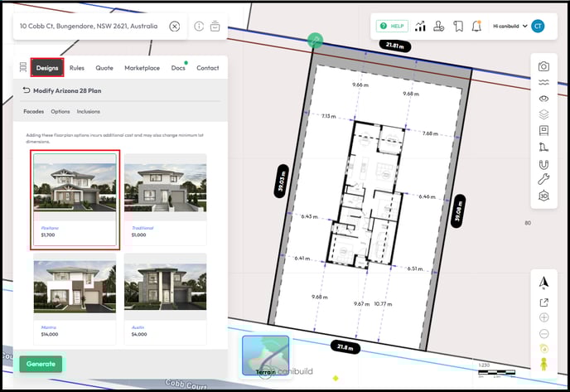Select the slope terrain profile tool
The width and height of the screenshot is (570, 392).
tap(543, 148)
